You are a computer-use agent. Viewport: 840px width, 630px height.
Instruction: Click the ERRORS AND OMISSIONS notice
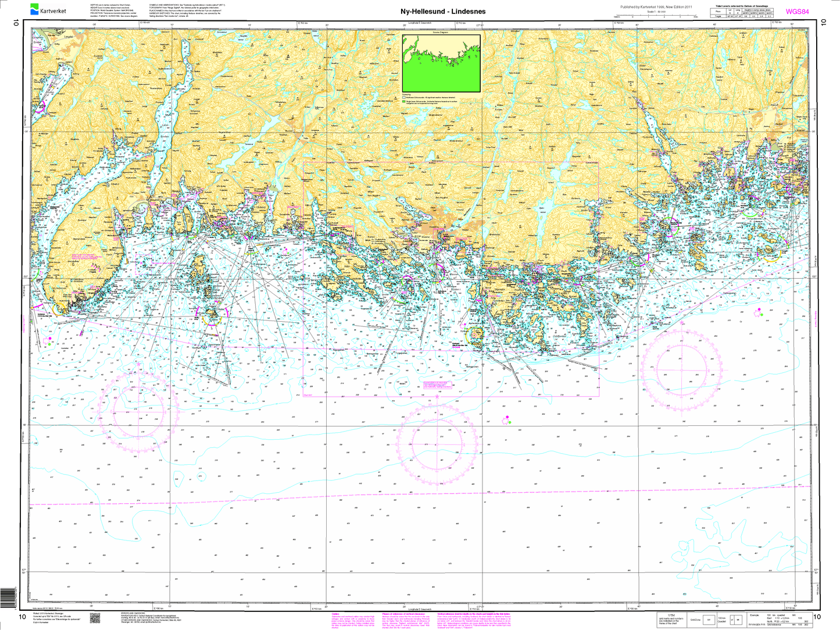(134, 614)
